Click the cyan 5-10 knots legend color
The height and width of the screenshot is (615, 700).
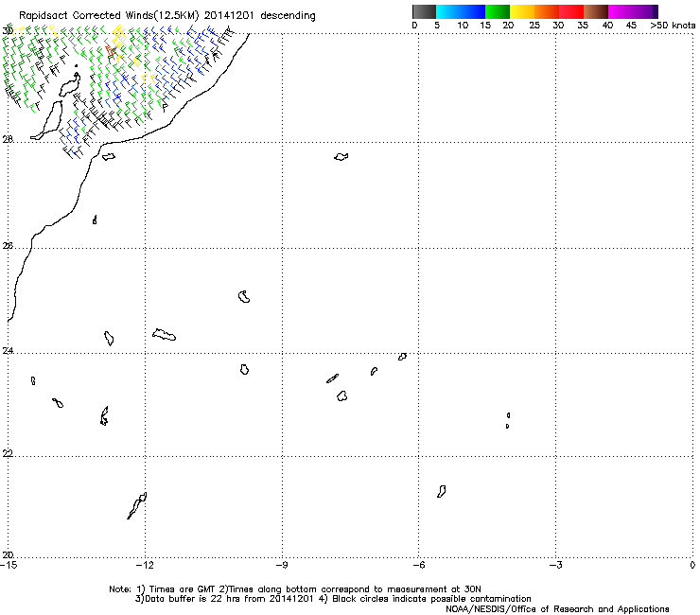point(448,11)
